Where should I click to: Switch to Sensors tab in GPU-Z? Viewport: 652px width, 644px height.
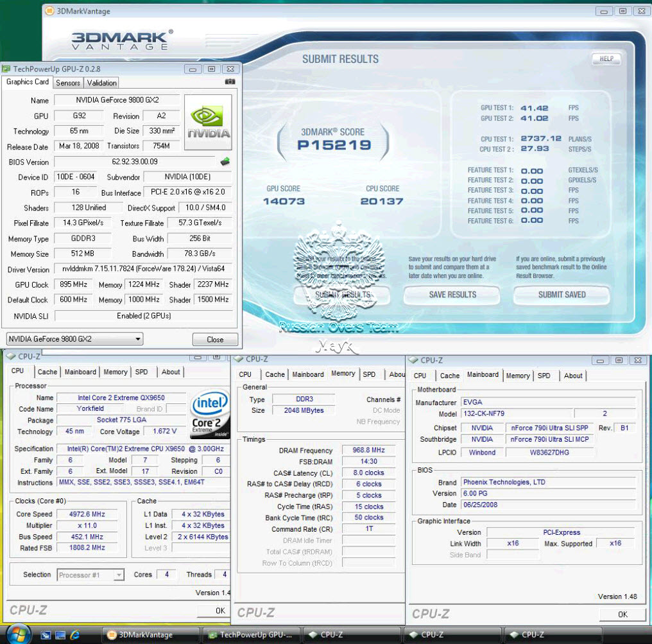coord(68,83)
